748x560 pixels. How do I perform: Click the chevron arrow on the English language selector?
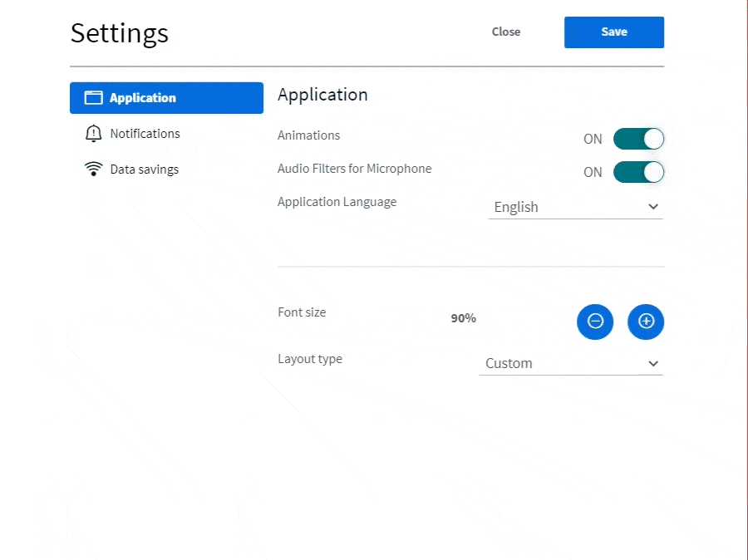coord(652,207)
